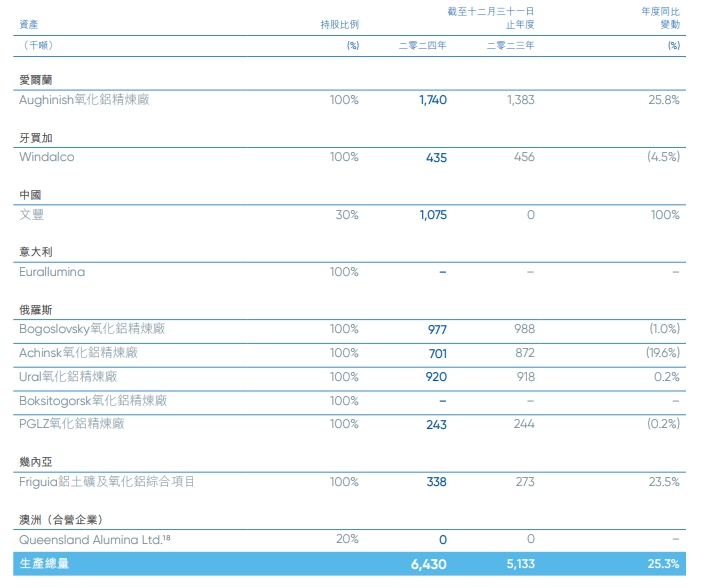
Task: Select the 6,430 total production value
Action: 428,564
